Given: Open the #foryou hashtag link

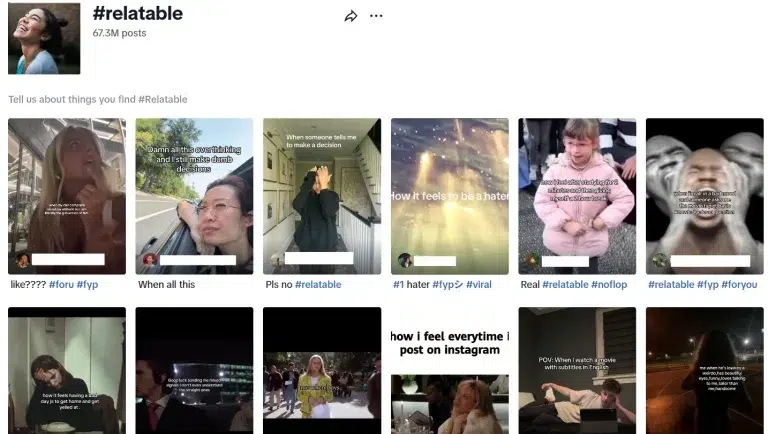Looking at the screenshot, I should 739,285.
